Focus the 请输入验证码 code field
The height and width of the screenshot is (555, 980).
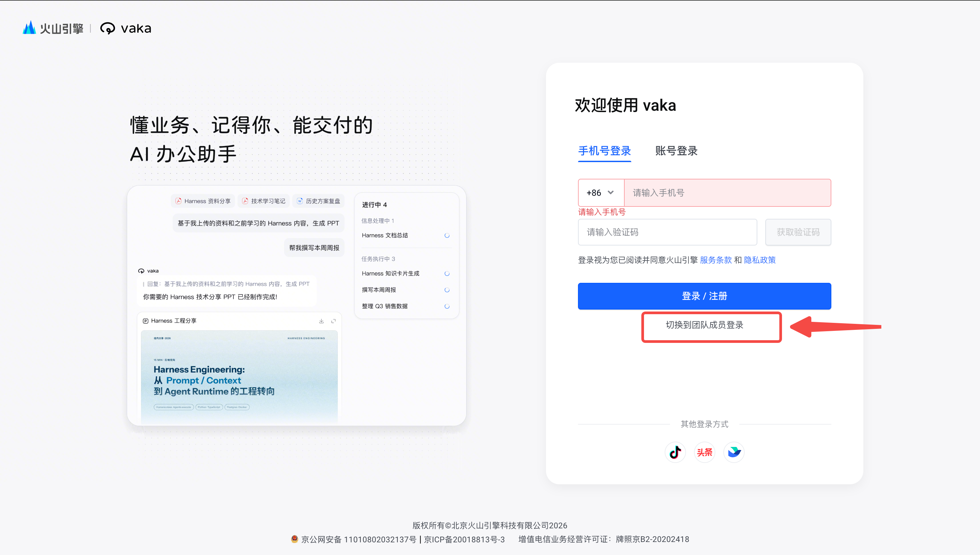pyautogui.click(x=667, y=232)
